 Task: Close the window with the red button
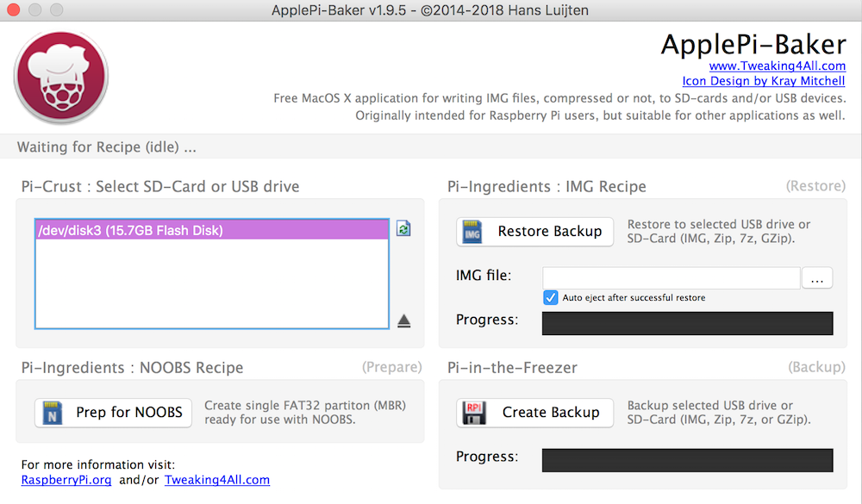[x=13, y=9]
